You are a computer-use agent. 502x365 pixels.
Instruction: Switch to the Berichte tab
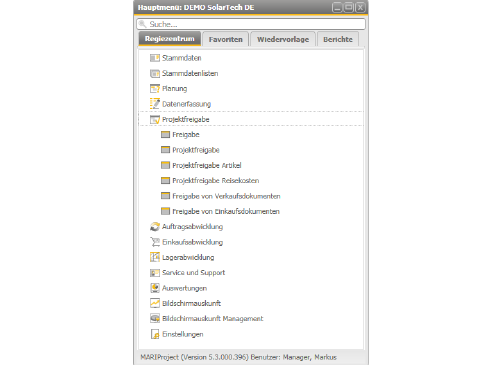click(338, 39)
